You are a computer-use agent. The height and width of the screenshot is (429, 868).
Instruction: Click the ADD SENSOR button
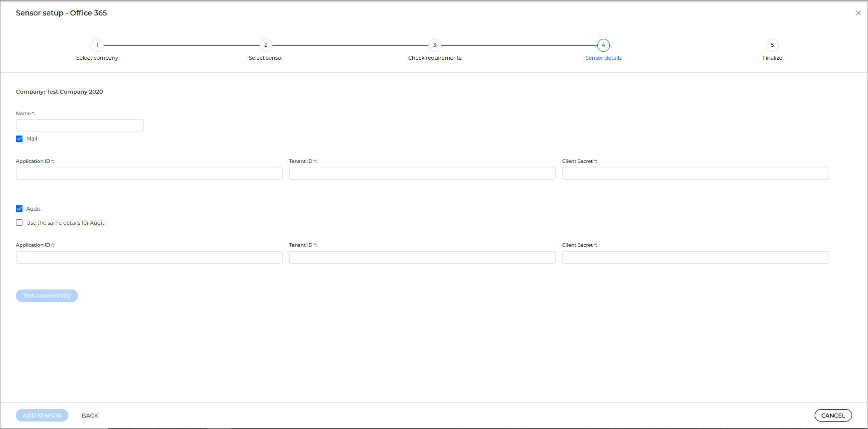[x=42, y=416]
